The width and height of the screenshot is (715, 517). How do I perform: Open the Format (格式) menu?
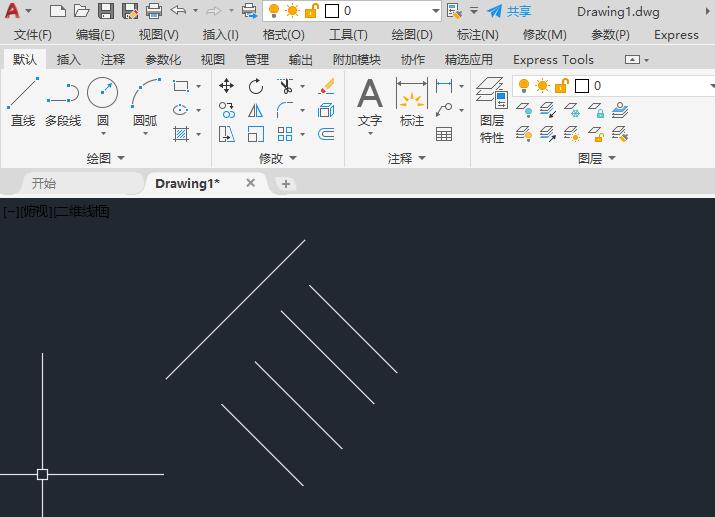coord(284,35)
